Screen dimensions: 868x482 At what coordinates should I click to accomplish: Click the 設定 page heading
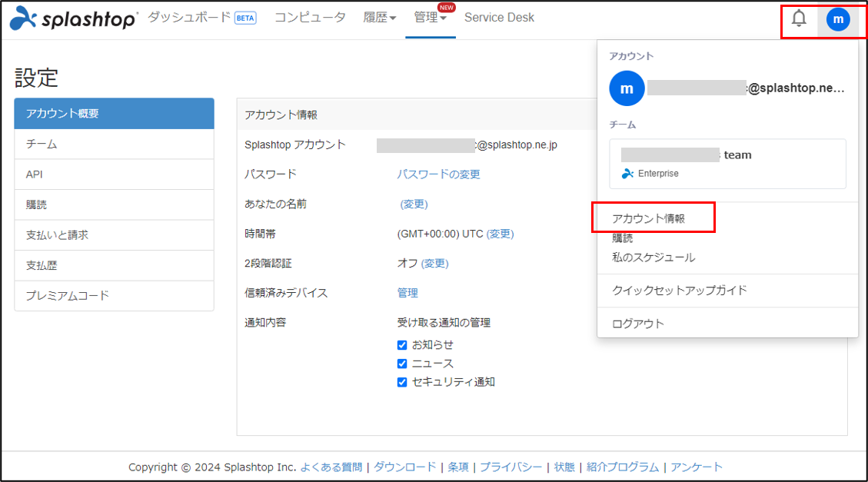[x=37, y=78]
